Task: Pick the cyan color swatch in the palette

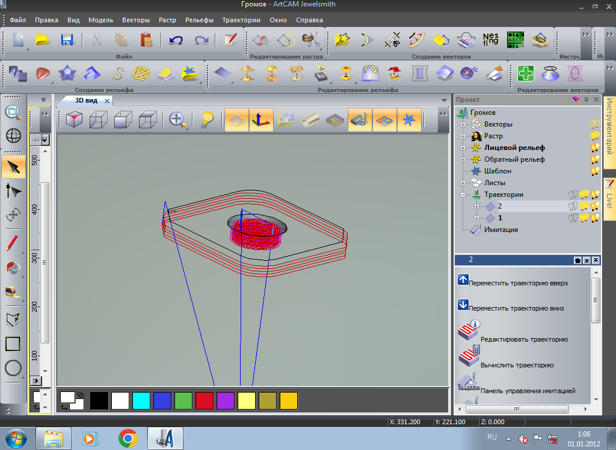Action: (141, 400)
